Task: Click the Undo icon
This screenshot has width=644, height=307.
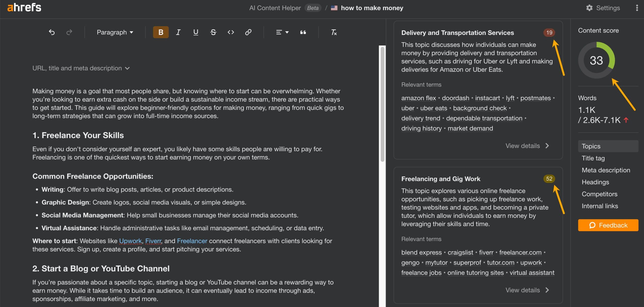Action: (x=52, y=32)
